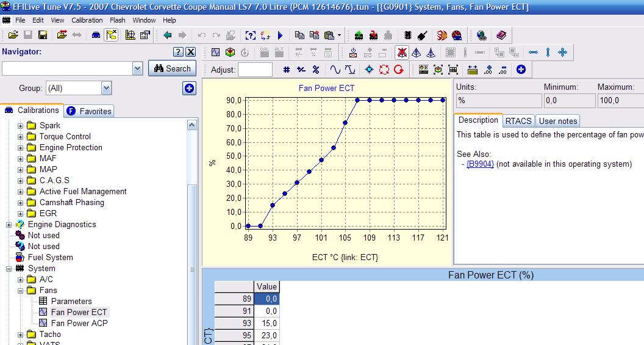Click the open comparison file folder icon
This screenshot has width=644, height=345.
tap(62, 35)
